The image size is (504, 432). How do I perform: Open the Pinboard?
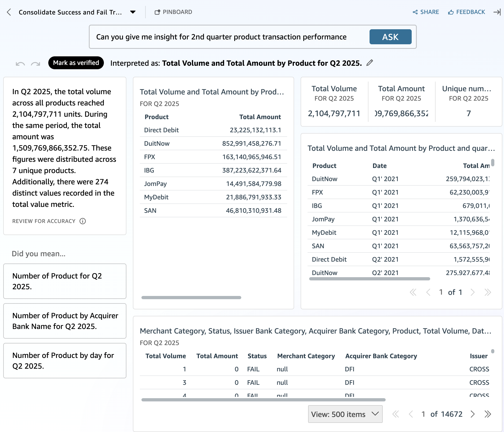pyautogui.click(x=173, y=12)
